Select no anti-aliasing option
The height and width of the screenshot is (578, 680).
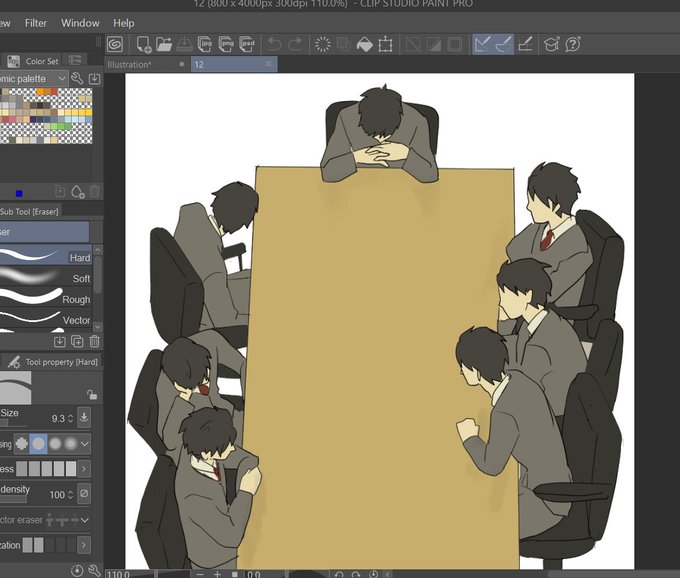pos(21,444)
